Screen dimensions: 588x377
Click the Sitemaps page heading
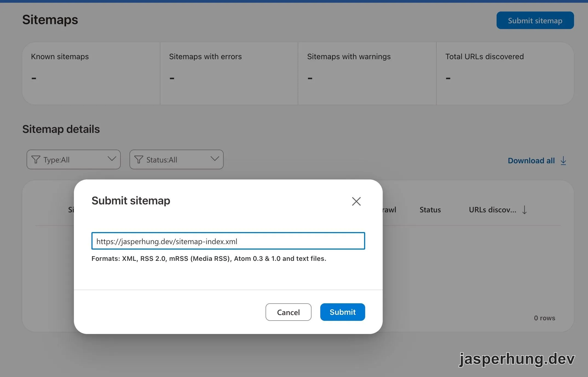(x=50, y=20)
